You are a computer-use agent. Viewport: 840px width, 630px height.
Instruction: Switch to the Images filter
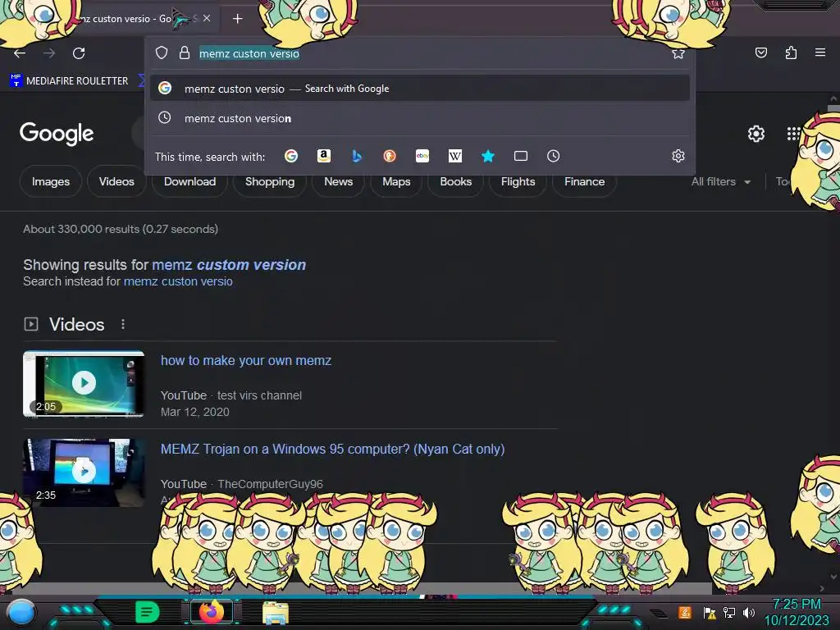50,181
